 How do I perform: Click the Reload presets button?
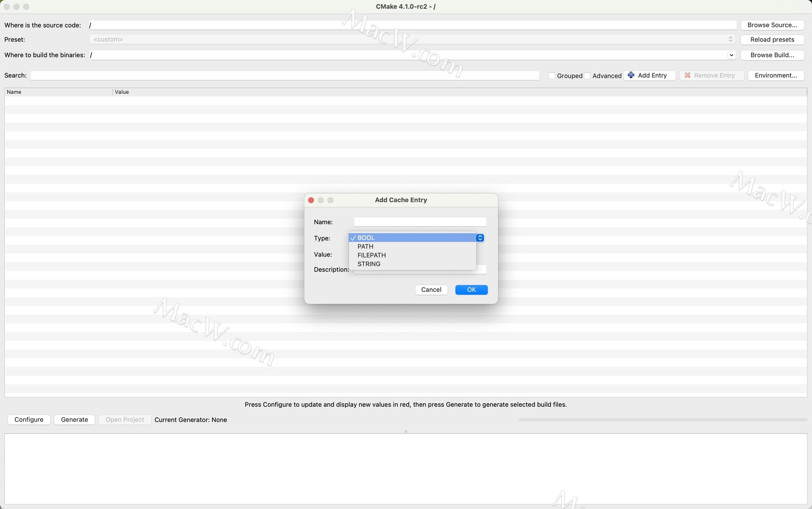(x=772, y=39)
